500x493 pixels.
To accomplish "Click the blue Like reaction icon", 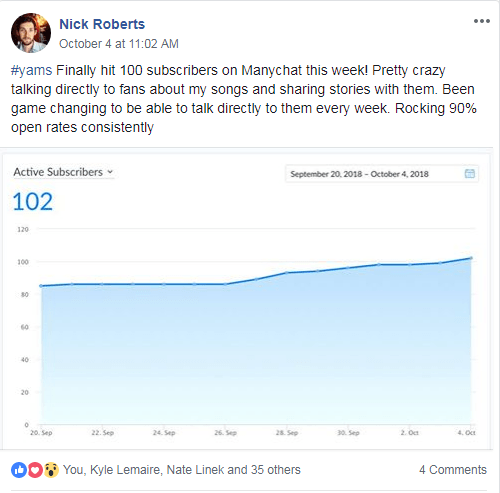I will point(19,470).
